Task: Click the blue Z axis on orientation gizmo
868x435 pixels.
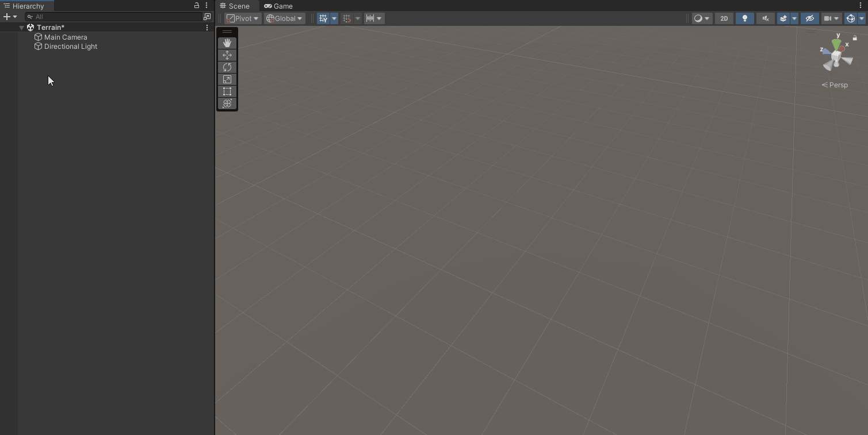Action: pos(827,52)
